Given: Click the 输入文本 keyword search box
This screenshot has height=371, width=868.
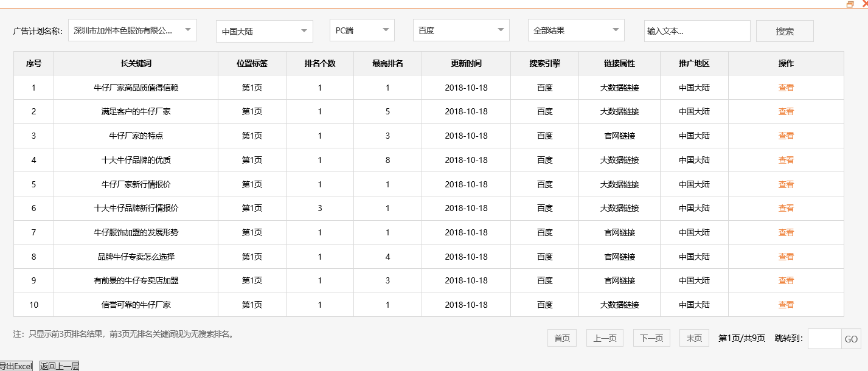Looking at the screenshot, I should (x=696, y=30).
